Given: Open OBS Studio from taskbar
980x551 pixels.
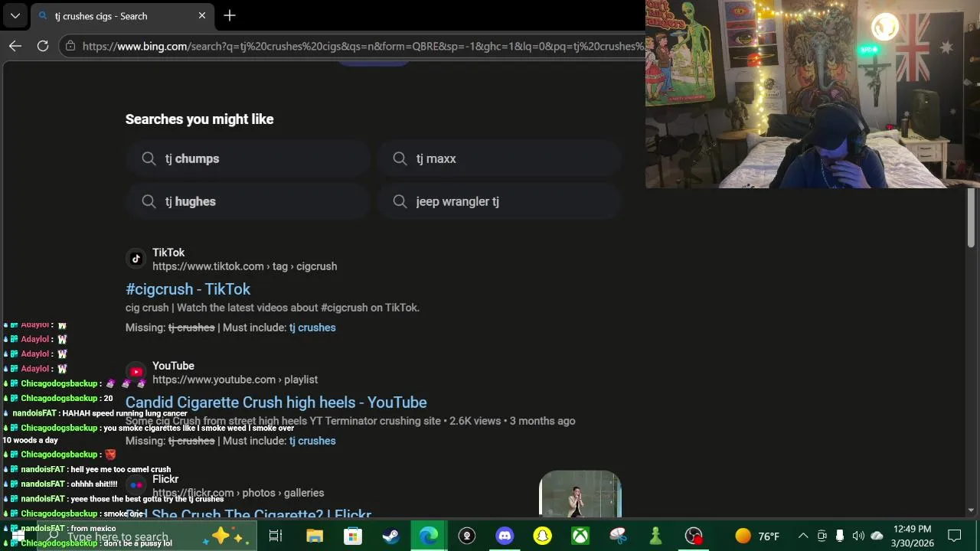Looking at the screenshot, I should point(694,536).
